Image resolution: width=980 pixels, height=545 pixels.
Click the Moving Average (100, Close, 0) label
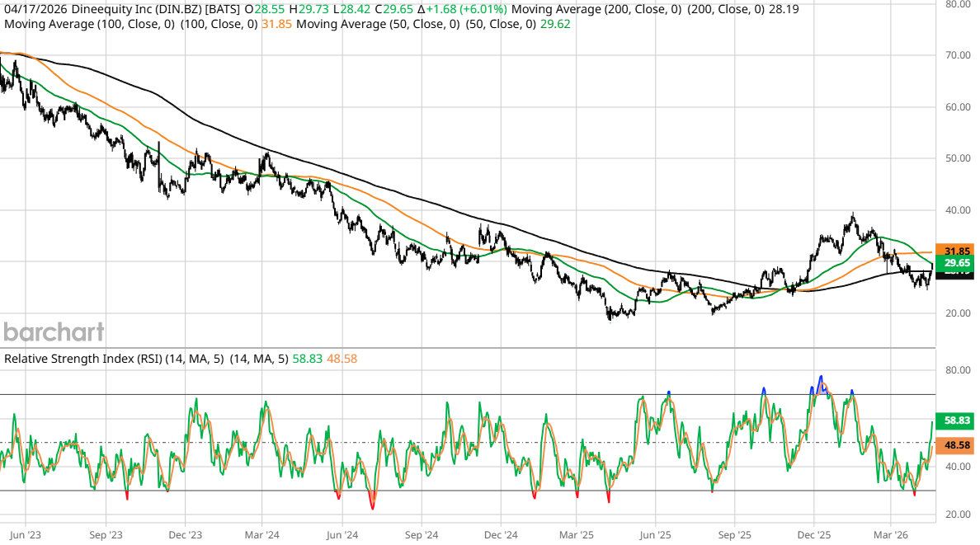[x=89, y=24]
